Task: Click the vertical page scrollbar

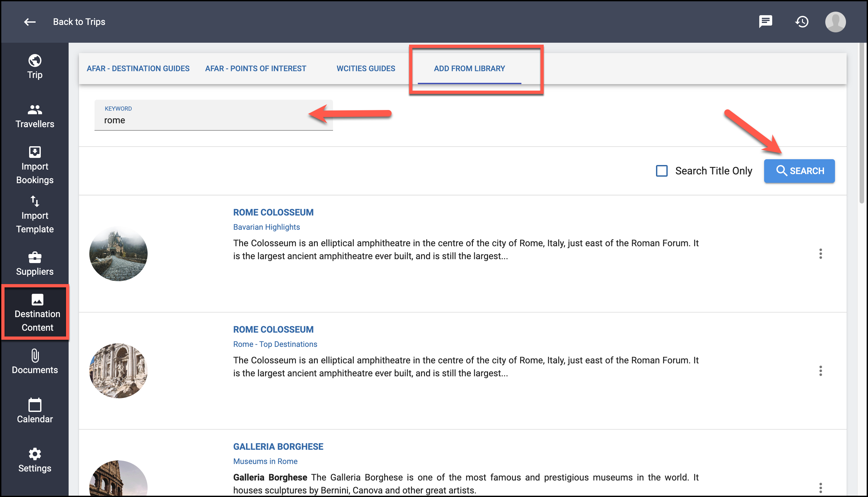Action: pos(862,123)
